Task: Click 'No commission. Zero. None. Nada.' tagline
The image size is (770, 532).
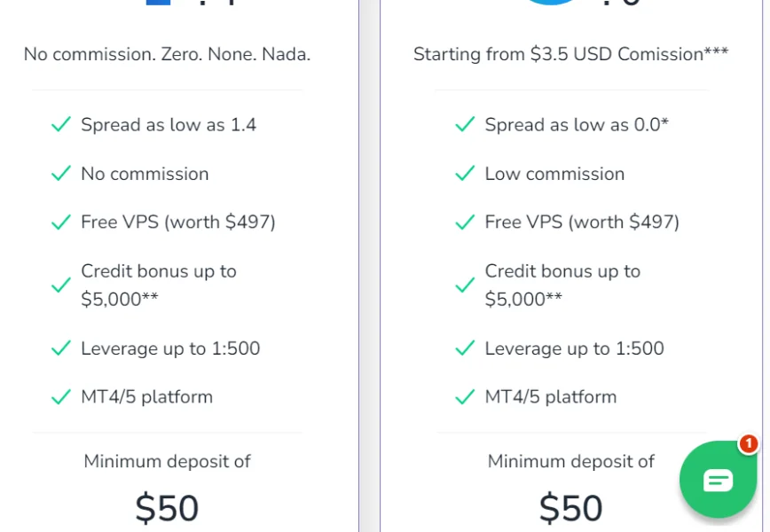Action: tap(167, 54)
